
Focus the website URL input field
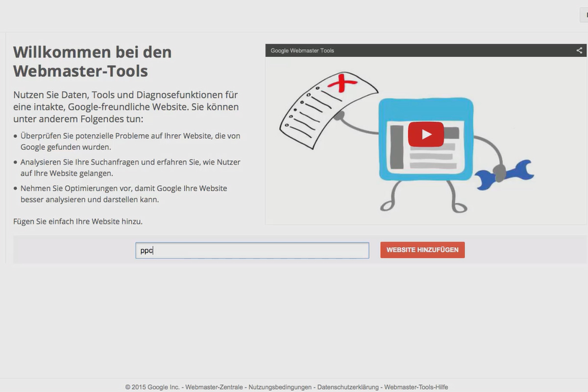tap(252, 250)
